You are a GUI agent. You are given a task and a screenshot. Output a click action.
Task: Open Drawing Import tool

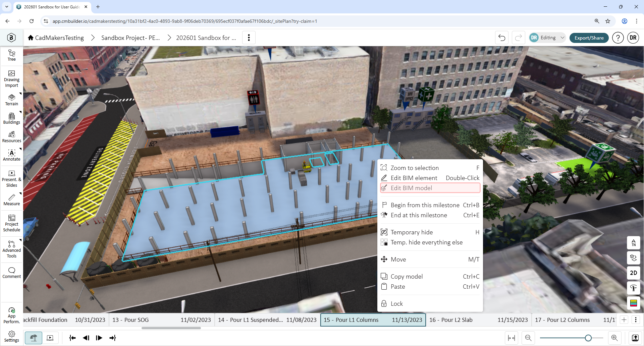click(12, 79)
